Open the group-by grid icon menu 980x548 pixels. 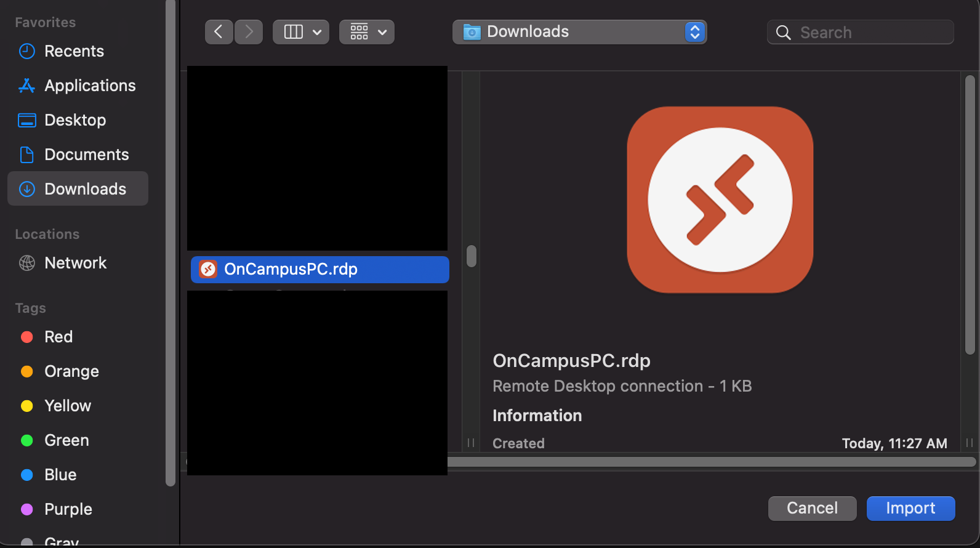click(367, 32)
